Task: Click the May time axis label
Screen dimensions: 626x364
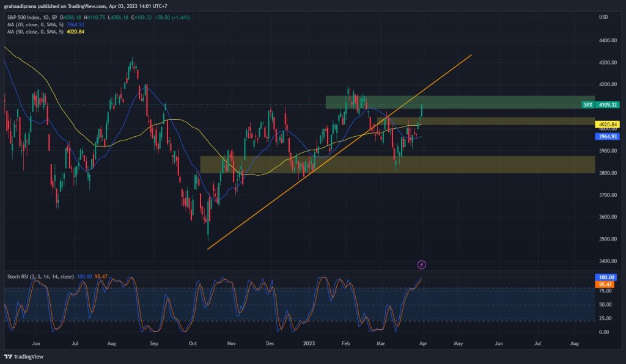Action: click(458, 343)
